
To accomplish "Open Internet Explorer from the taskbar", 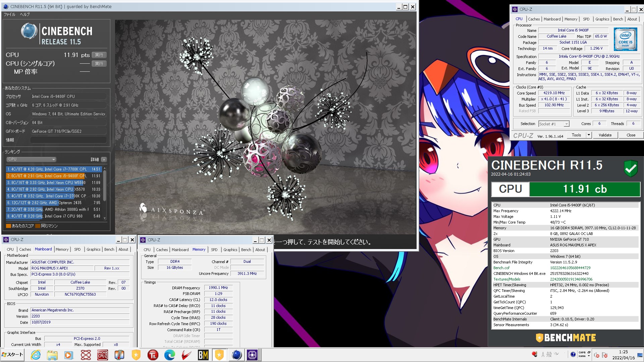I will click(36, 355).
